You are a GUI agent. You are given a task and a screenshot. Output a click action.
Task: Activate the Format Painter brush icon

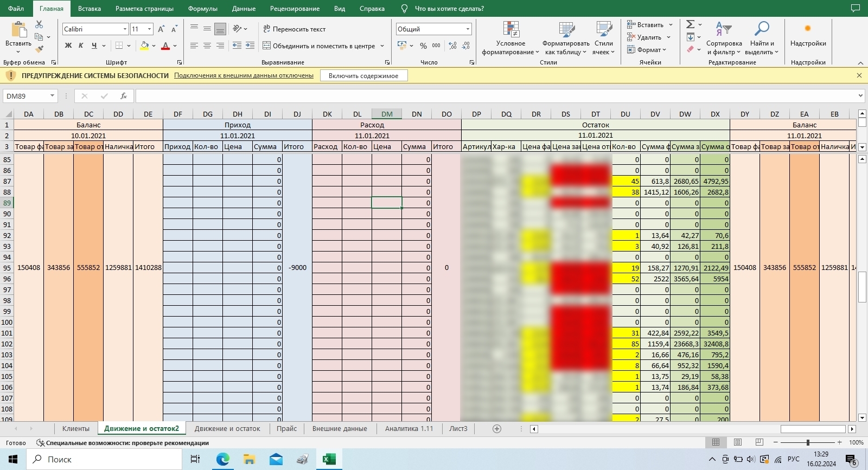coord(39,49)
